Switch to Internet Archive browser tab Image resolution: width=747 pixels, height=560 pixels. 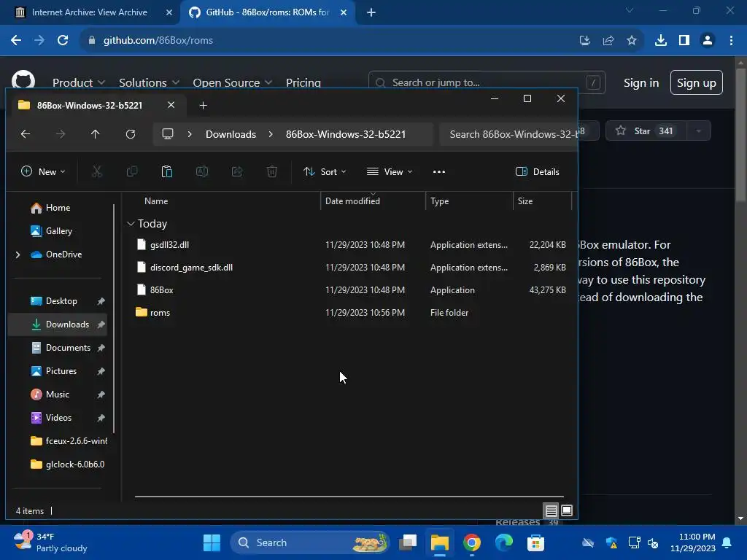pos(90,12)
